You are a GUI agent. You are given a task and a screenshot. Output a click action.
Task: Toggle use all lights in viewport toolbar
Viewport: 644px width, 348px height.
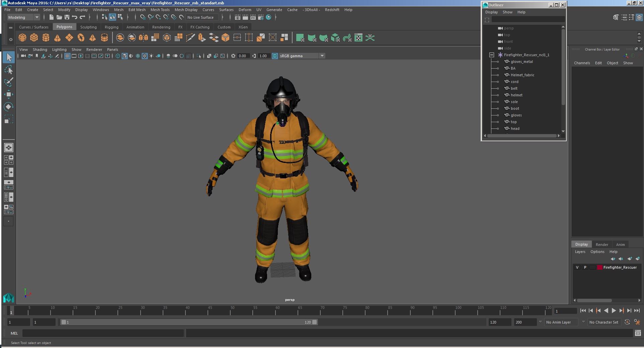[151, 56]
